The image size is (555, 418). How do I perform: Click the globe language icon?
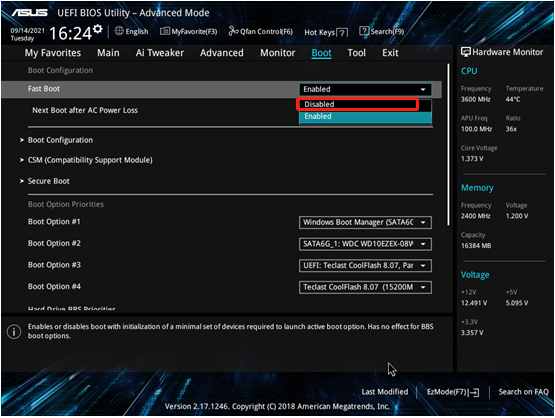point(119,31)
